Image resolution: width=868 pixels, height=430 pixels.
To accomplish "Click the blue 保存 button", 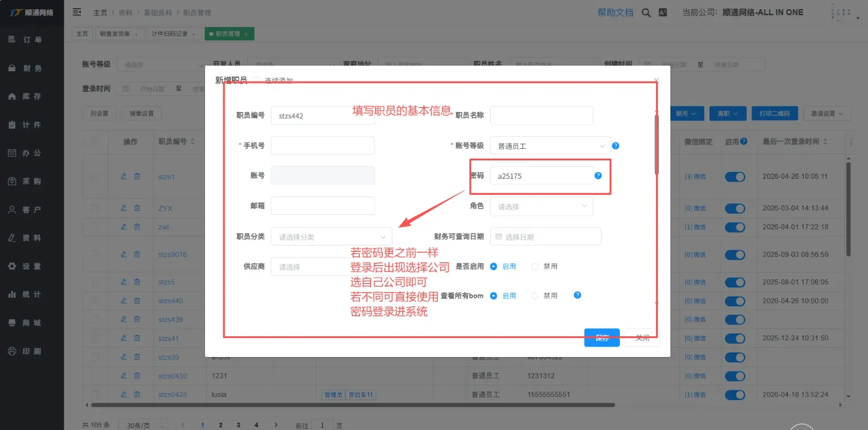I will 601,338.
